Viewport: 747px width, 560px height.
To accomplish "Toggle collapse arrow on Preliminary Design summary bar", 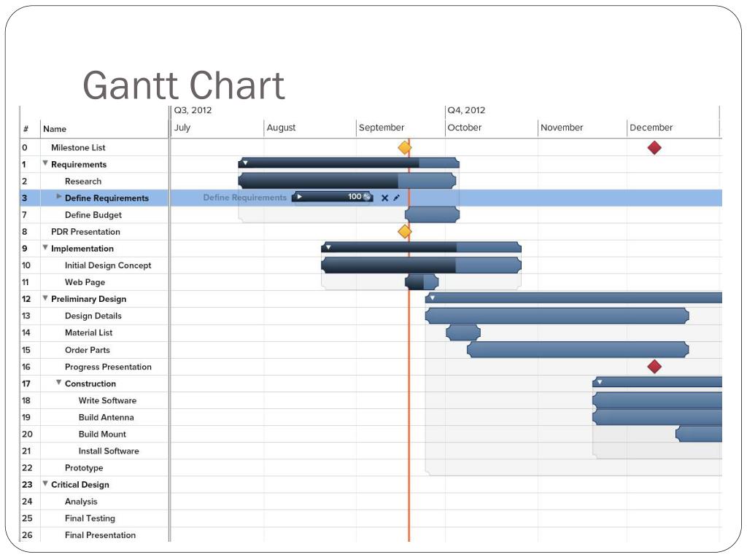I will point(432,298).
